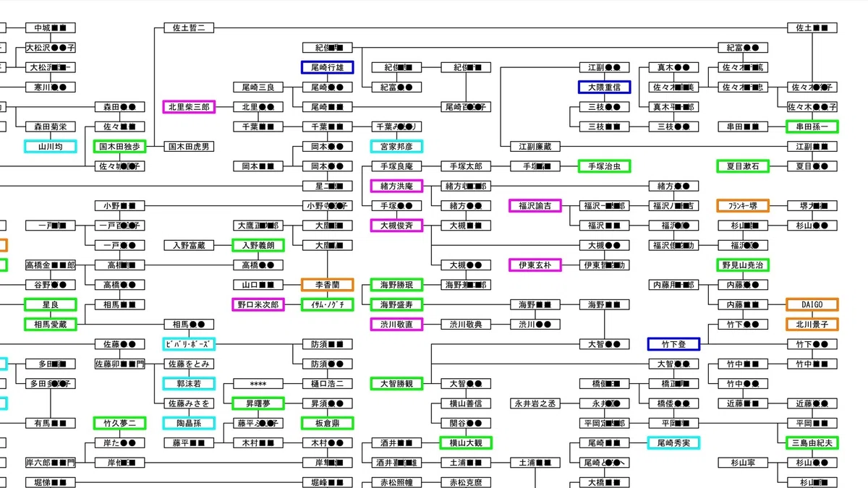
Task: Click the magenta 渋川敬直 box
Action: (x=396, y=324)
